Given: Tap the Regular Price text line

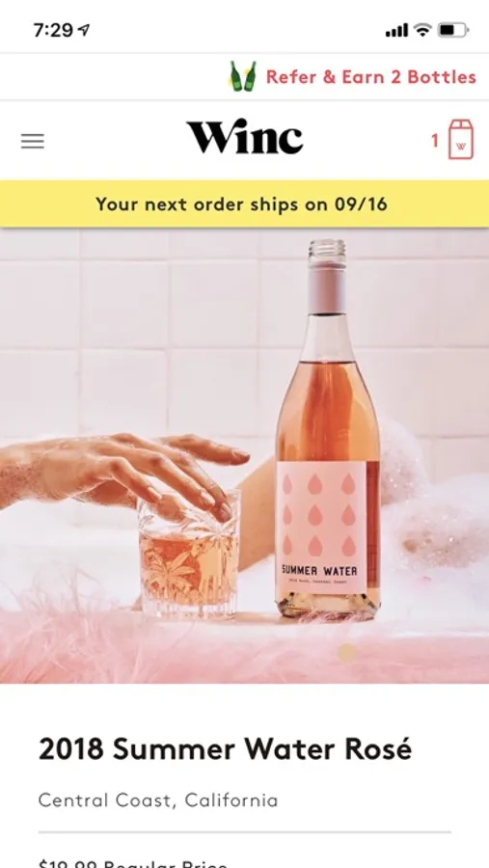Looking at the screenshot, I should click(133, 863).
